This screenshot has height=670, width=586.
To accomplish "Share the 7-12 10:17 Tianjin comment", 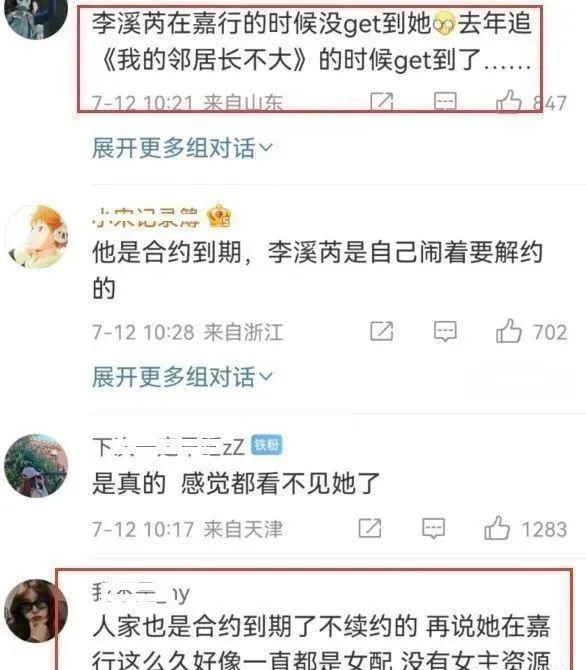I will click(370, 529).
